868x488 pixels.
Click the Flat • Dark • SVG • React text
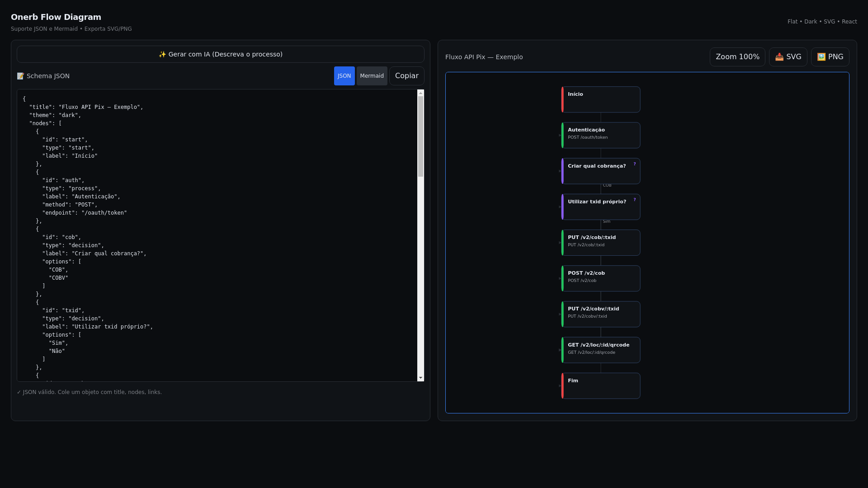coord(822,22)
